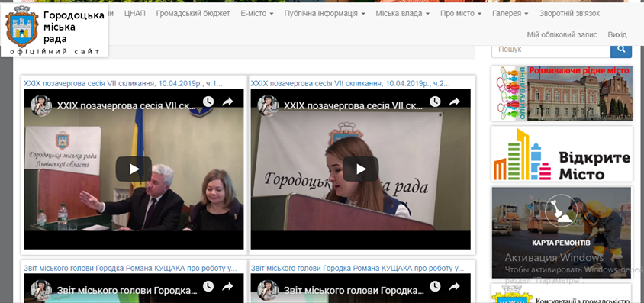Click Watch Later clock on session part 2 video
Screen dimensions: 644x303
coord(436,102)
